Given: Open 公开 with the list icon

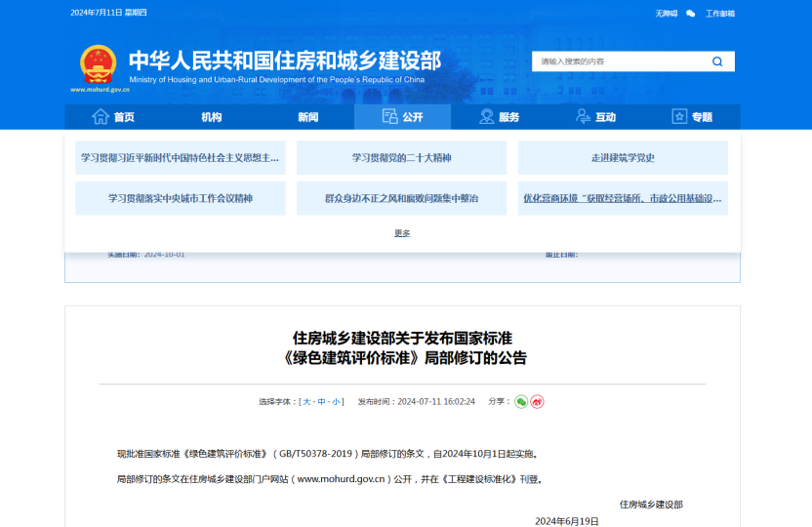Looking at the screenshot, I should click(x=402, y=117).
